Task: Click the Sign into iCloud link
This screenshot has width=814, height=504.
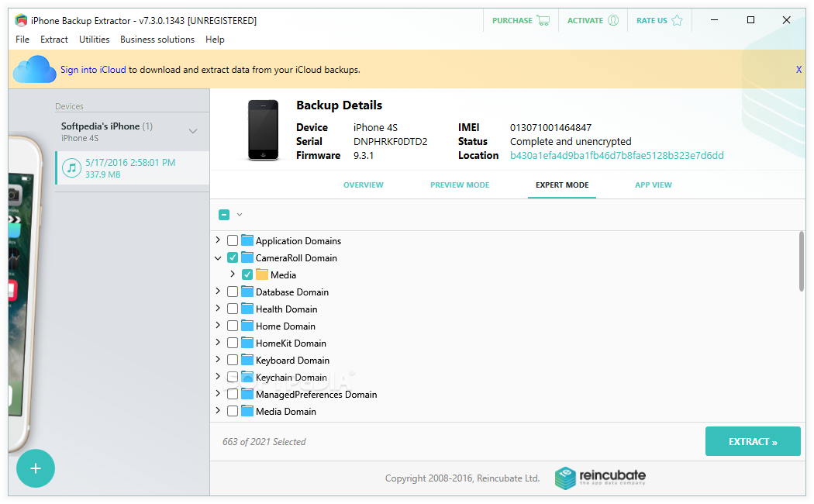Action: tap(93, 70)
